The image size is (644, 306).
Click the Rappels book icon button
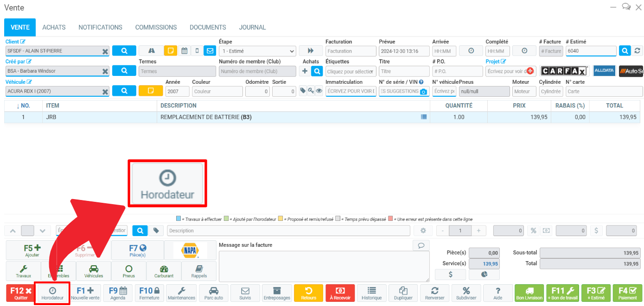pyautogui.click(x=199, y=271)
